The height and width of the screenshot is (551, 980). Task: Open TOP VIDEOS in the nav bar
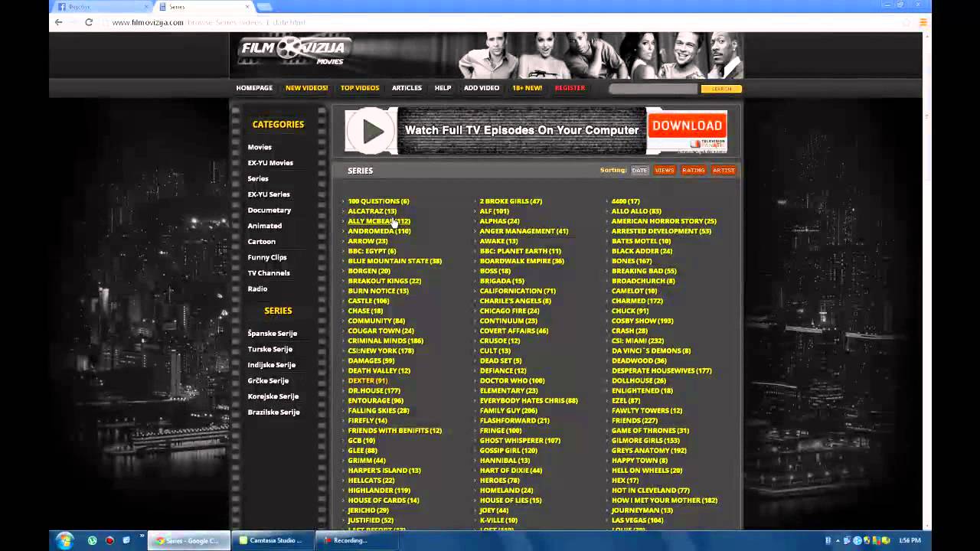[360, 88]
